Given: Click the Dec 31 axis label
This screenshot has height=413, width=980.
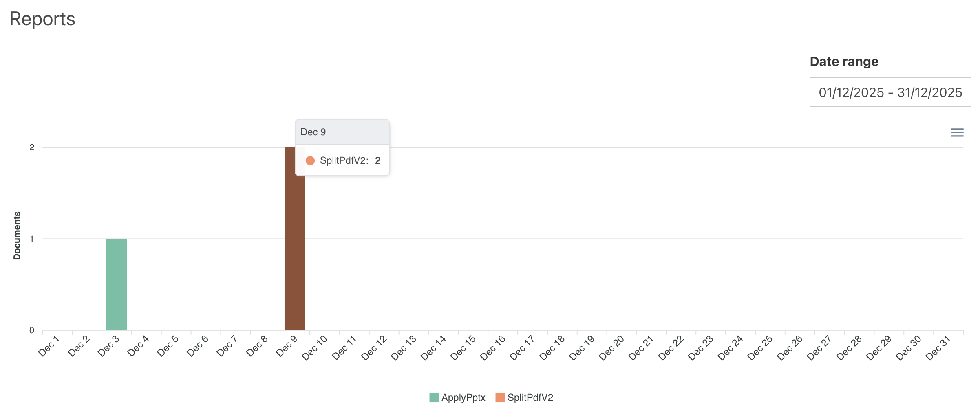Looking at the screenshot, I should pyautogui.click(x=938, y=348).
